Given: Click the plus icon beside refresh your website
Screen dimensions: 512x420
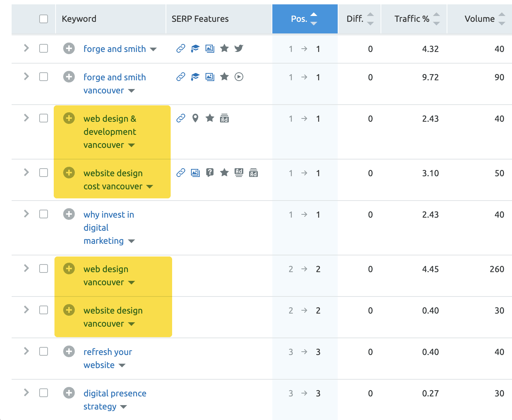Looking at the screenshot, I should coord(69,351).
